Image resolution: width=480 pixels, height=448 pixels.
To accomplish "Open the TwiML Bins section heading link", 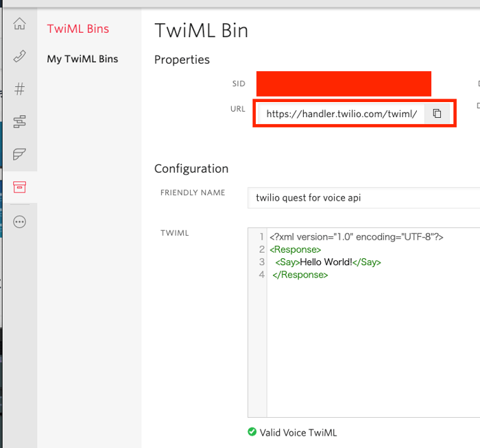I will [78, 29].
